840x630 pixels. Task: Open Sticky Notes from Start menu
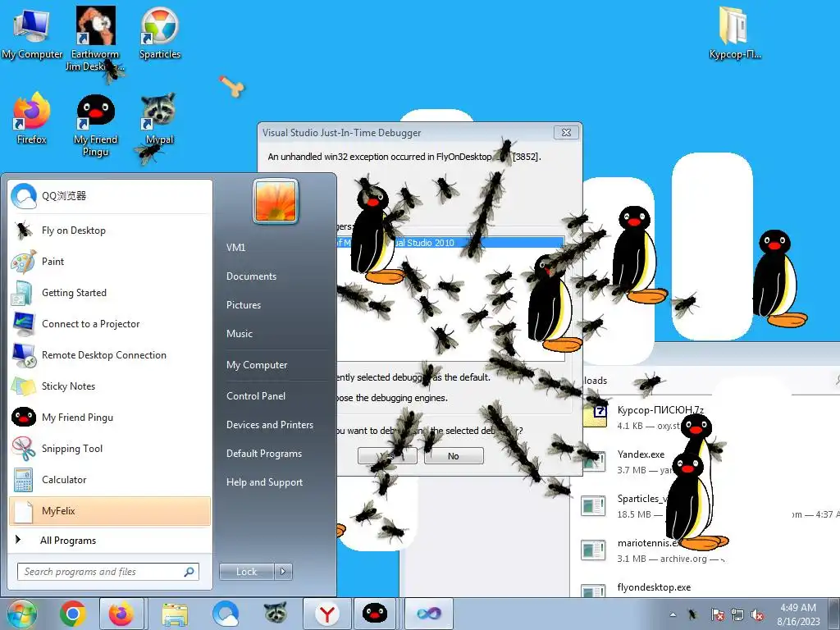tap(110, 386)
